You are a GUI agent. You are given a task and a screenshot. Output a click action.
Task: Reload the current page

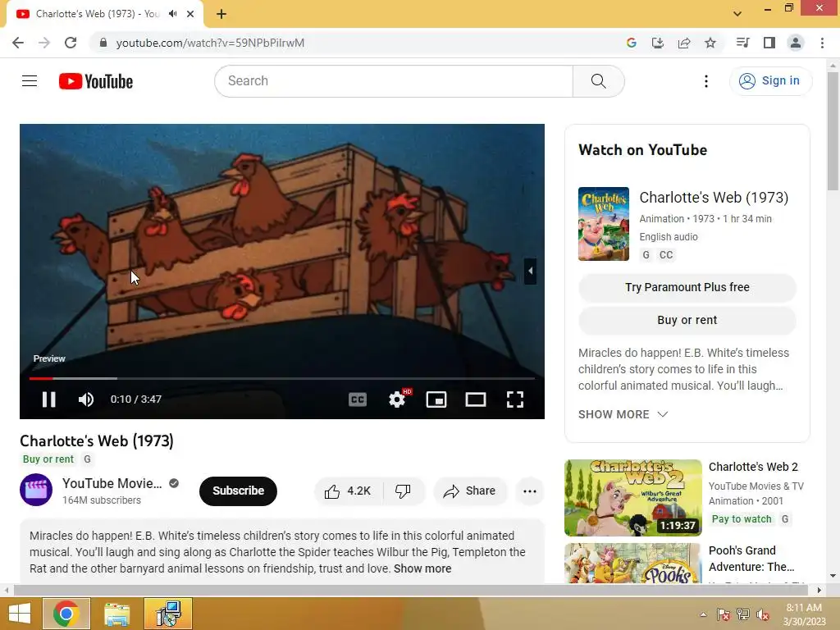coord(71,43)
